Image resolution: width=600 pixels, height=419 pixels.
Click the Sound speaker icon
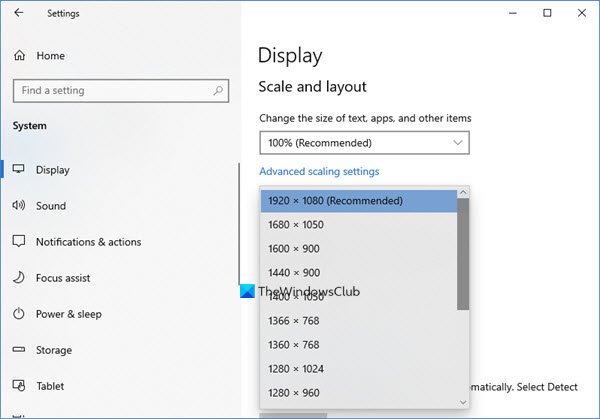pos(19,206)
